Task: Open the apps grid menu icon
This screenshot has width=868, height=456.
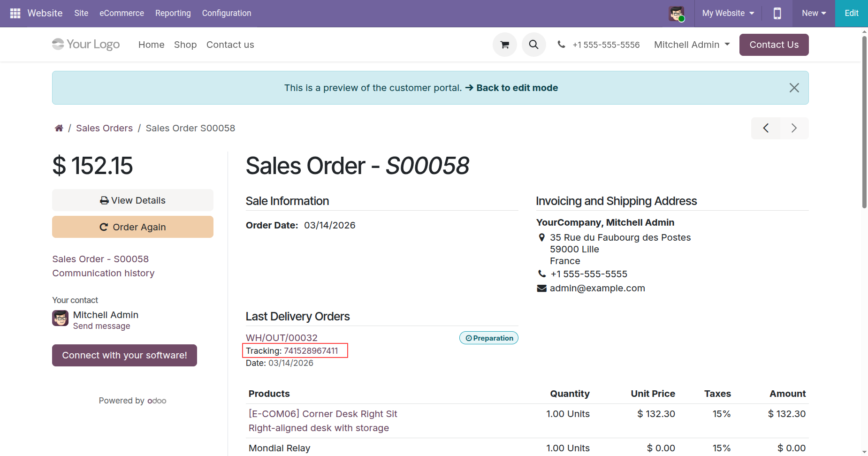Action: coord(15,13)
